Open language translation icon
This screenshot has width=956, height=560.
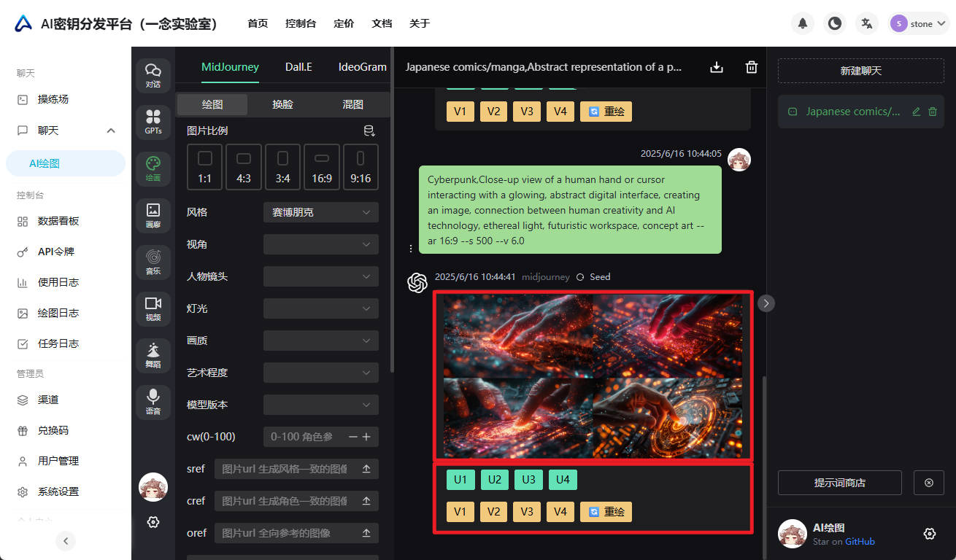(867, 23)
